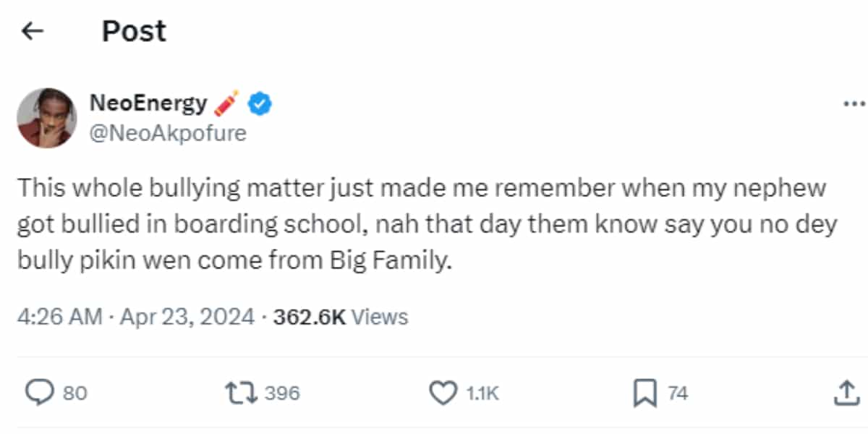868x434 pixels.
Task: Click the blue verified badge
Action: point(260,104)
